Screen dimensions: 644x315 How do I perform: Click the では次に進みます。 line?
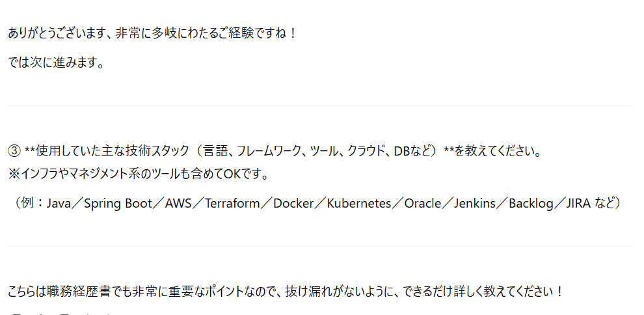click(56, 63)
